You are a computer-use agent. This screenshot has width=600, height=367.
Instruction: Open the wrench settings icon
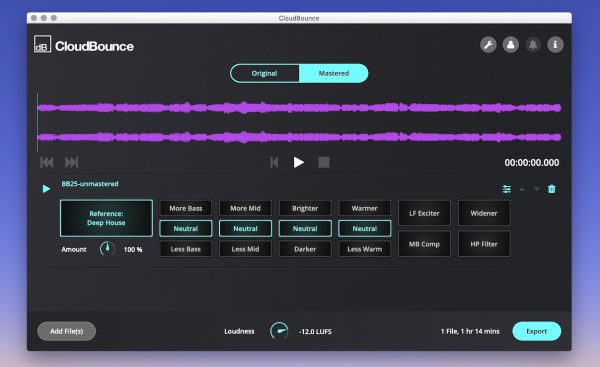point(488,45)
